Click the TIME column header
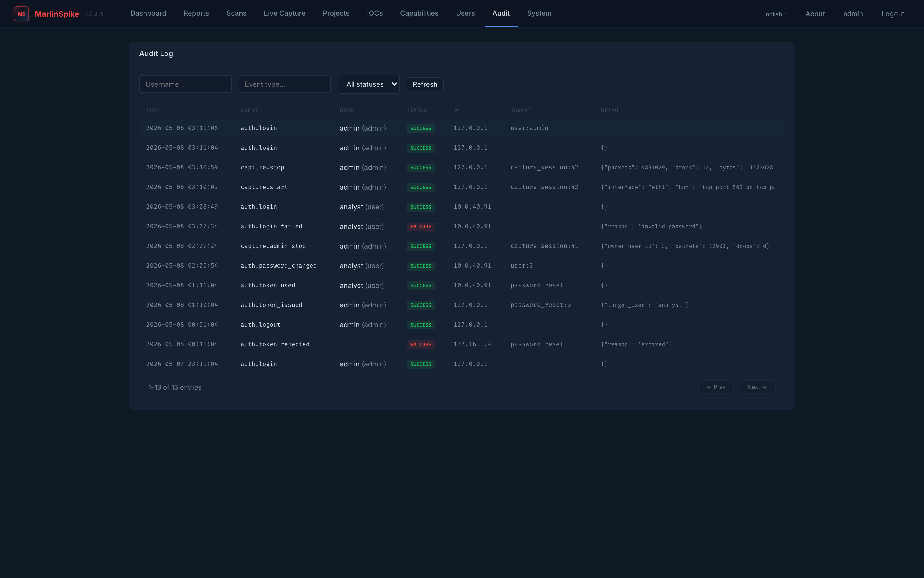This screenshot has width=924, height=578. pyautogui.click(x=152, y=110)
